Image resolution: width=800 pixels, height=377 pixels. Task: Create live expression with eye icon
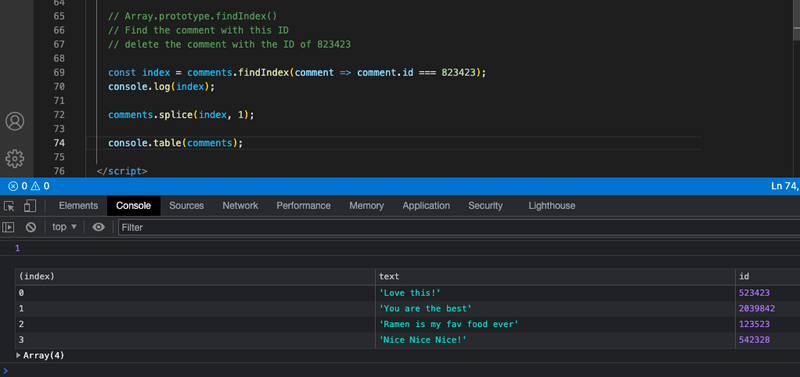[x=98, y=227]
